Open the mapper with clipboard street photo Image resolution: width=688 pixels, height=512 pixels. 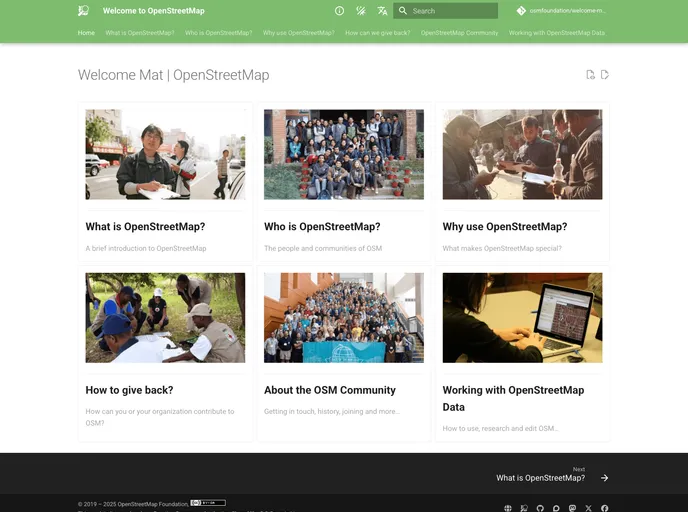coord(165,154)
